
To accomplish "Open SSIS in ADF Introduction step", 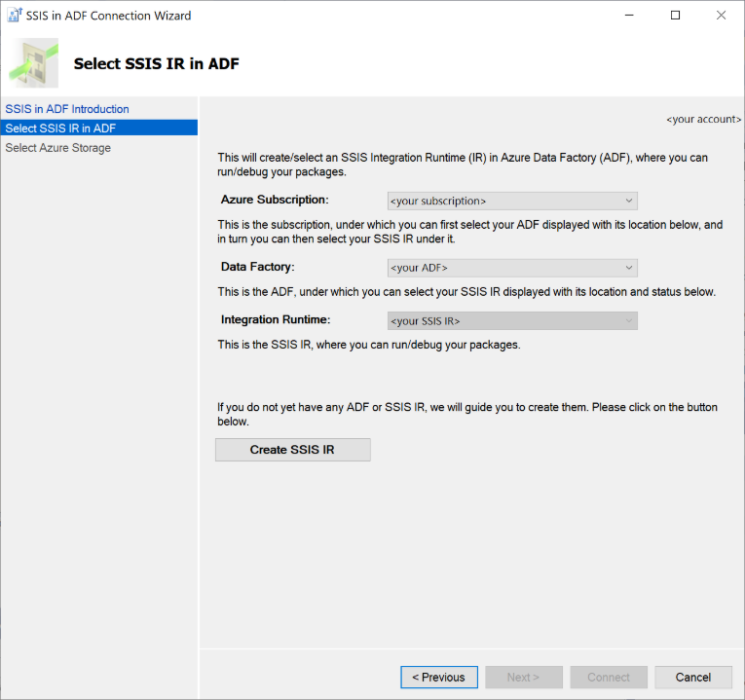I will [x=67, y=109].
